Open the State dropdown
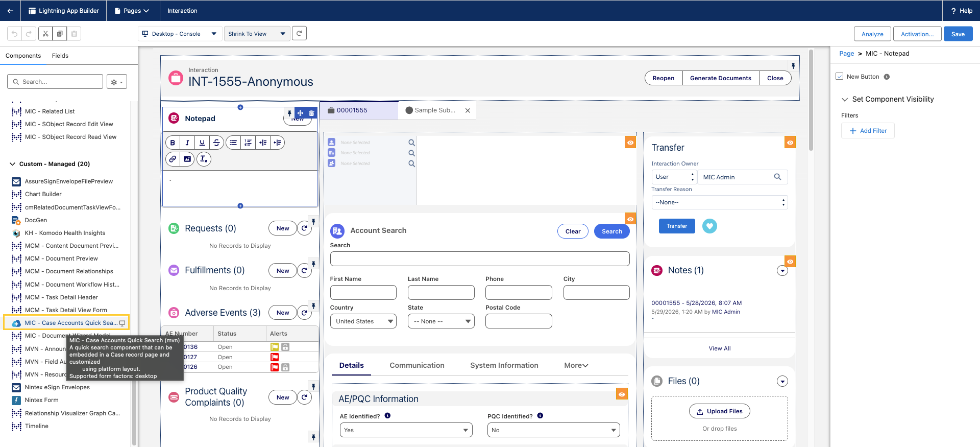The height and width of the screenshot is (447, 980). click(441, 321)
